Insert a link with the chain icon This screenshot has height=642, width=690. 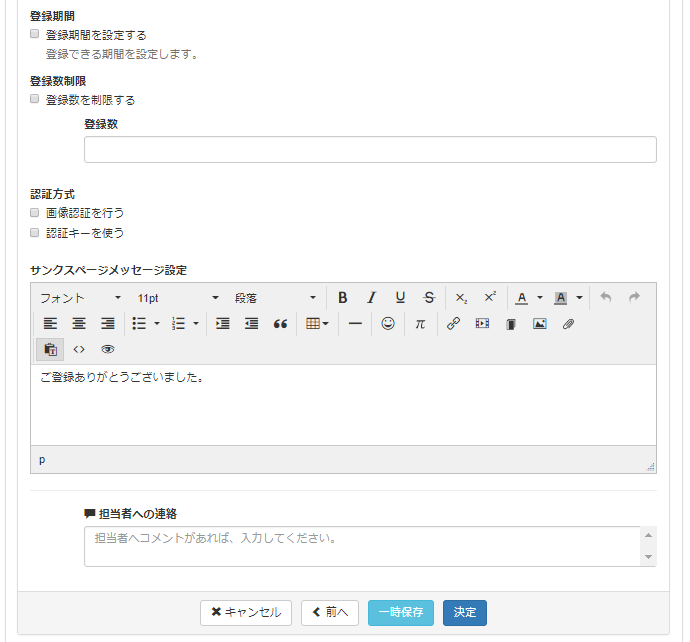click(x=453, y=324)
